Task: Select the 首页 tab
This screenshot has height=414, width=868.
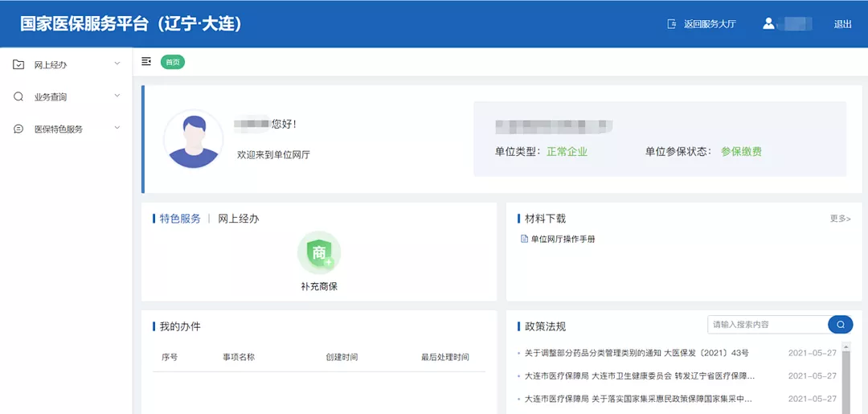Action: coord(172,62)
